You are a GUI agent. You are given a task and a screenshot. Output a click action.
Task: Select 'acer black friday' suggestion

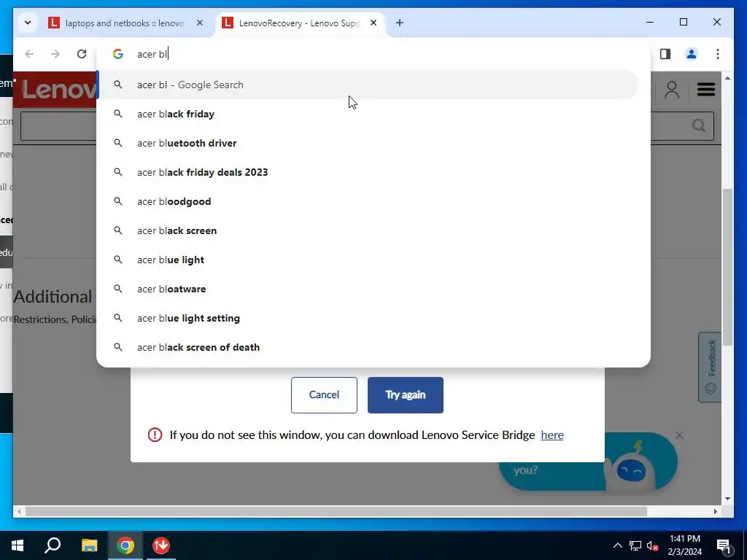pos(368,114)
